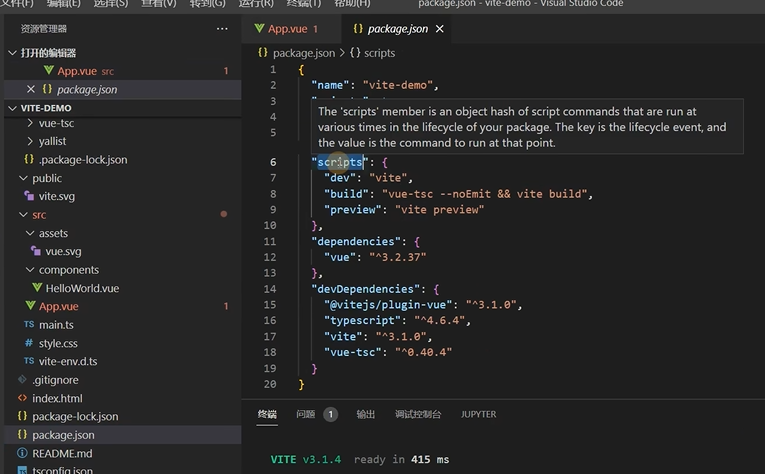The height and width of the screenshot is (474, 765).
Task: Click the README.md info icon
Action: tap(22, 453)
